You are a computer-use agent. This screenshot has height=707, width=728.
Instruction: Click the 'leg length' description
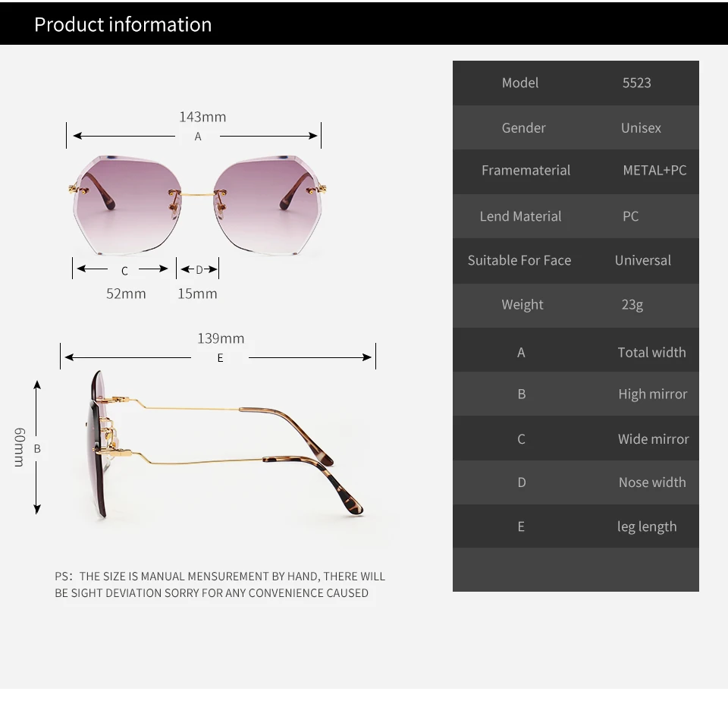tap(647, 526)
